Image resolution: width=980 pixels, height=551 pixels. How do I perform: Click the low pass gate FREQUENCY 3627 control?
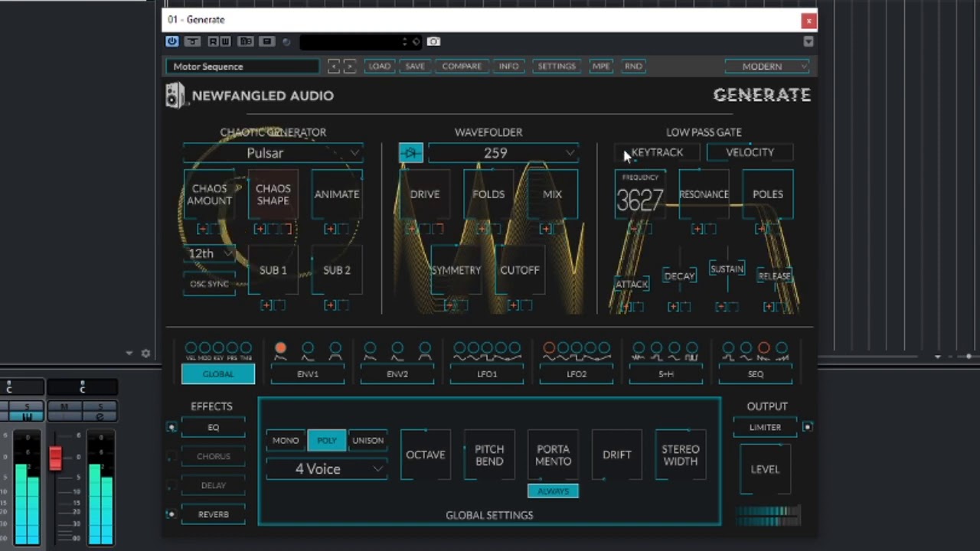tap(640, 194)
